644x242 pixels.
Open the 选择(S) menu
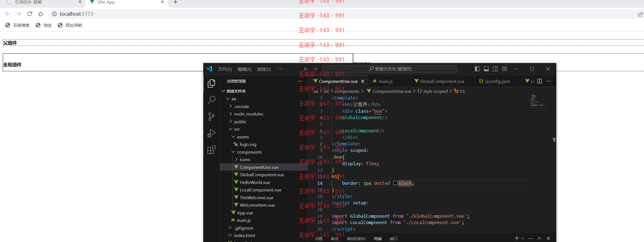pos(264,69)
